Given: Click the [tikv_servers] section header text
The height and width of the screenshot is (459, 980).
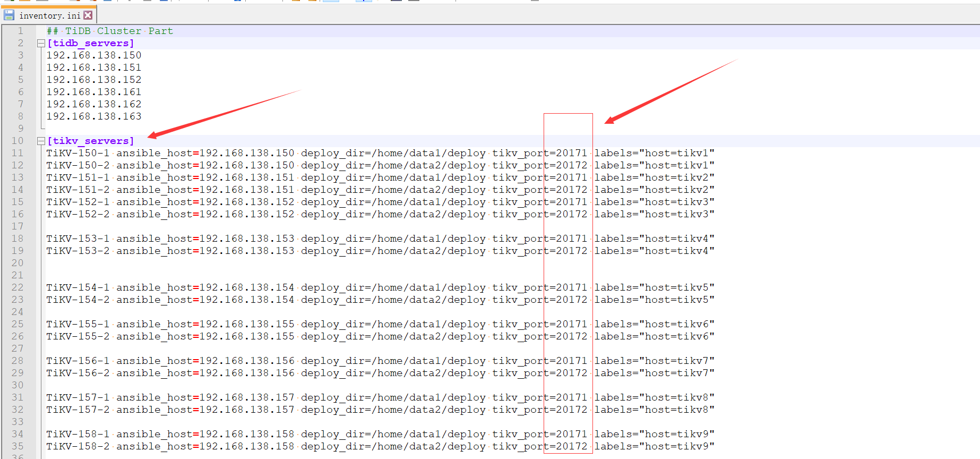Looking at the screenshot, I should tap(91, 141).
